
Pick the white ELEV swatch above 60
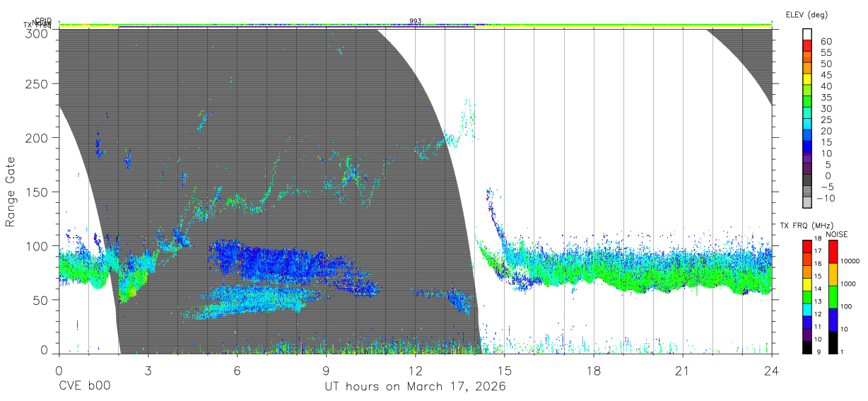click(x=808, y=35)
